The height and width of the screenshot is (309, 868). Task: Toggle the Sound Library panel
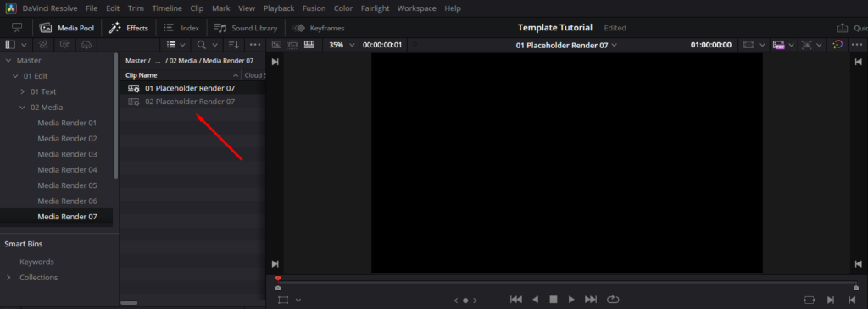pyautogui.click(x=246, y=28)
